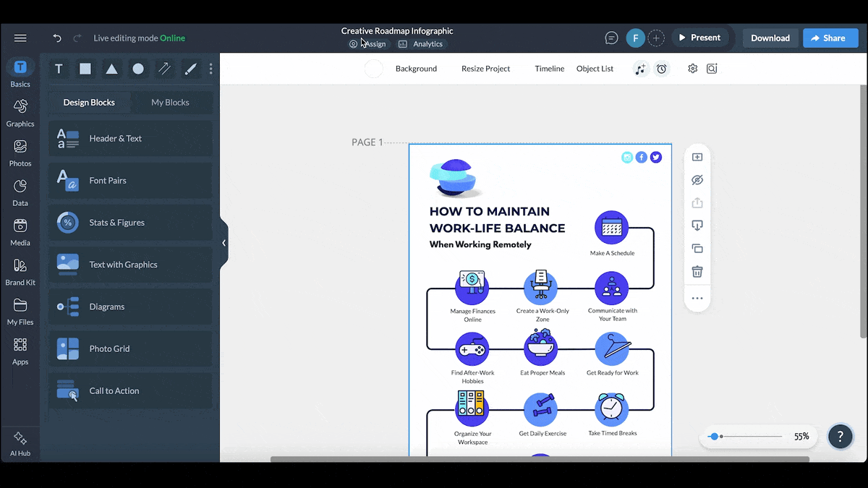Expand more page options with the ellipsis
The width and height of the screenshot is (868, 488).
click(697, 297)
